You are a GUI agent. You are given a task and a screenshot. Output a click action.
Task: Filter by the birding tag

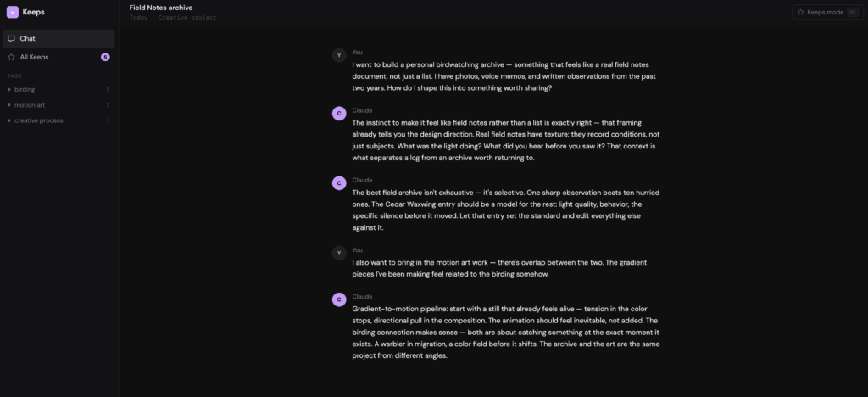(x=25, y=89)
